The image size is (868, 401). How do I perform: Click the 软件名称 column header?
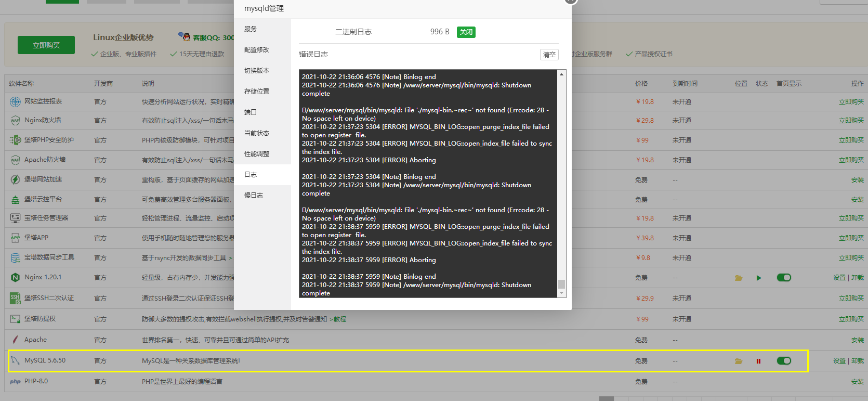[x=21, y=84]
